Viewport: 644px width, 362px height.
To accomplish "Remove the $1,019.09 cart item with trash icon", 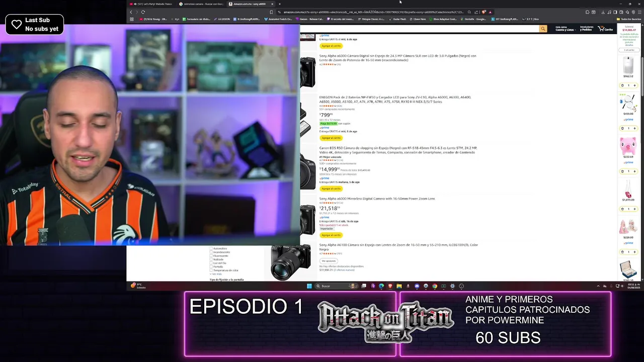I will coord(622,209).
